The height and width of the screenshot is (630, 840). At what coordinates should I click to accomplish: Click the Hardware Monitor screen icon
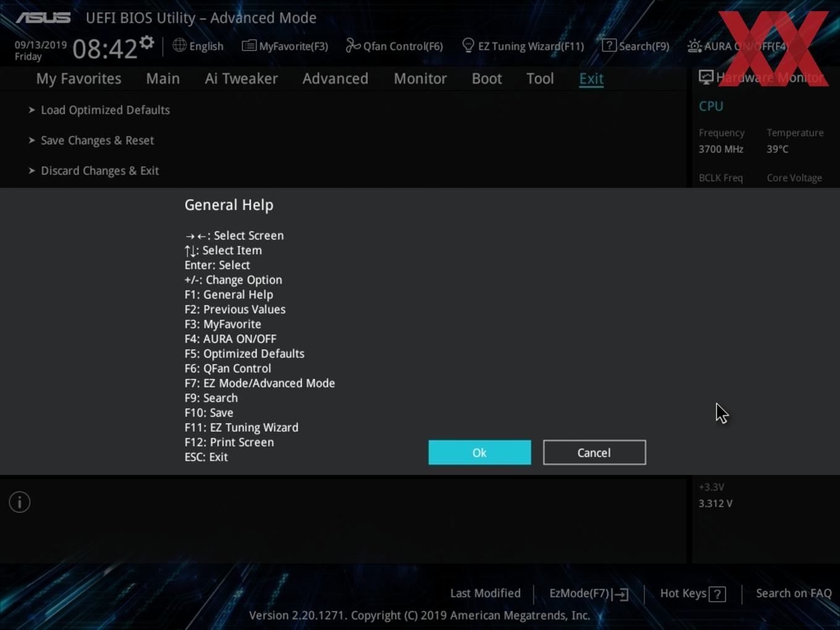706,77
